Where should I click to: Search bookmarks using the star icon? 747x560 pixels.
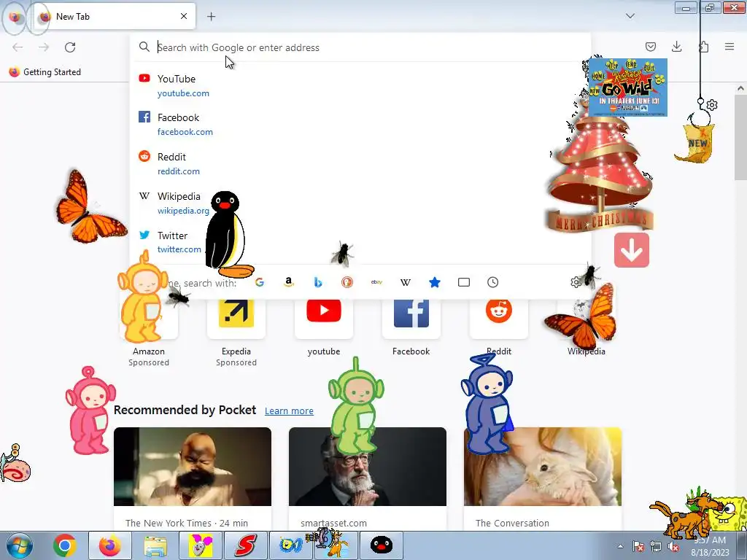pos(435,282)
